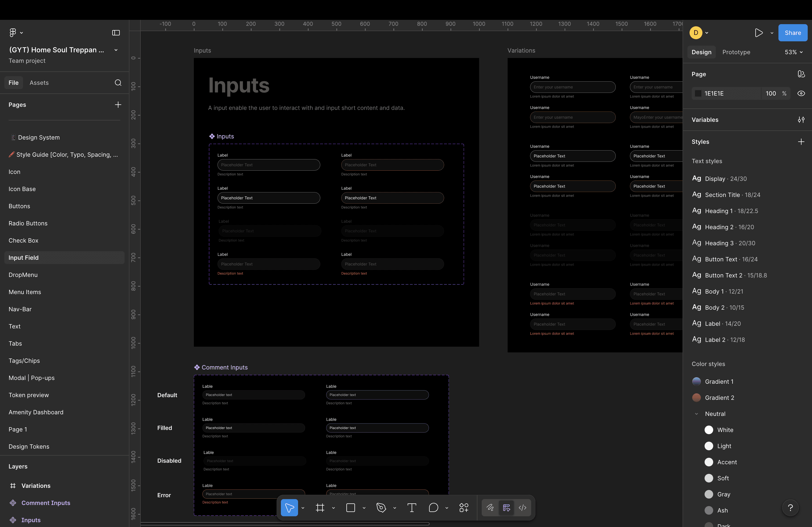Select the Frame tool
This screenshot has width=812, height=527.
[320, 508]
